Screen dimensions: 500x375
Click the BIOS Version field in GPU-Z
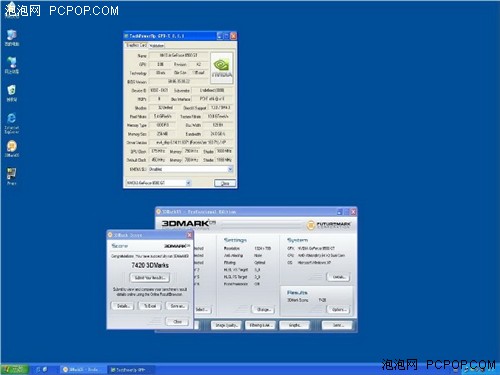179,81
